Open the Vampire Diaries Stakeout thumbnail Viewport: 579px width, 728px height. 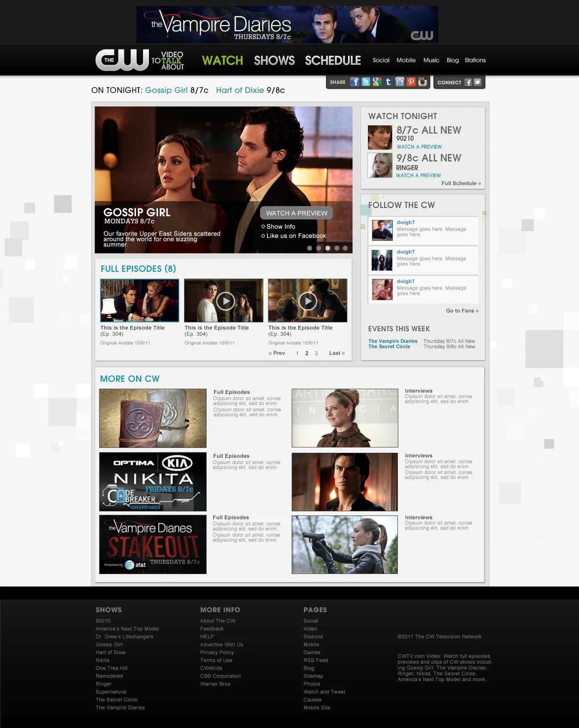coord(153,545)
